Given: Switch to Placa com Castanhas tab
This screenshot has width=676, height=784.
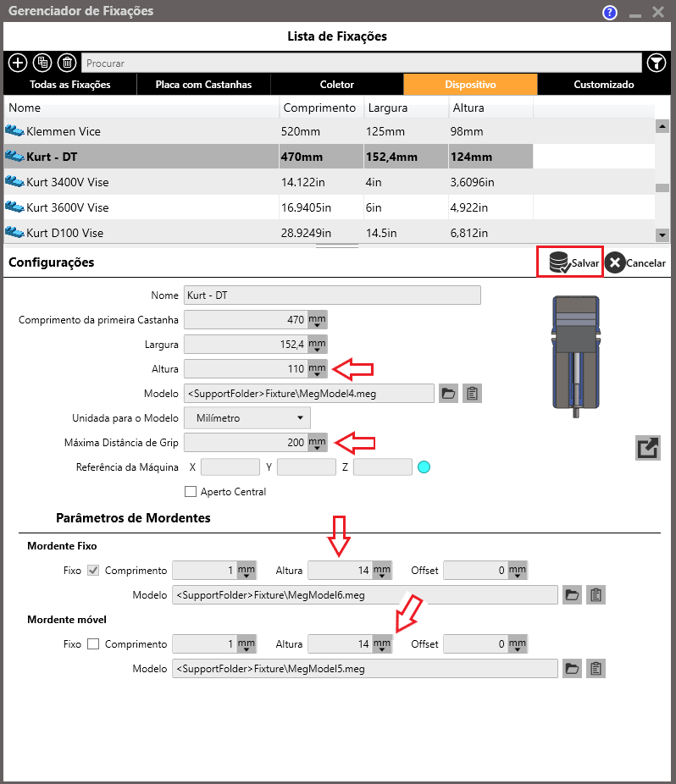Looking at the screenshot, I should coord(203,85).
